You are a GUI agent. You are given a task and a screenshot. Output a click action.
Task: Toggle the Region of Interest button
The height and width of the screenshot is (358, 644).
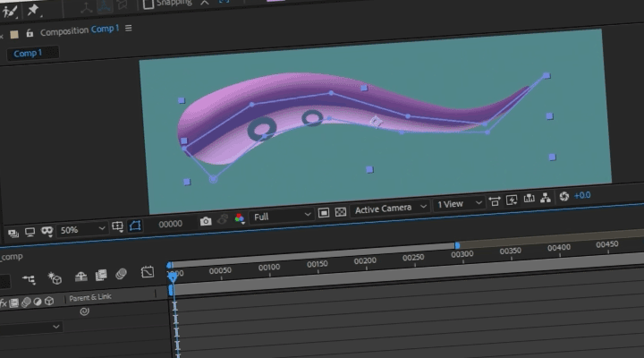(324, 212)
